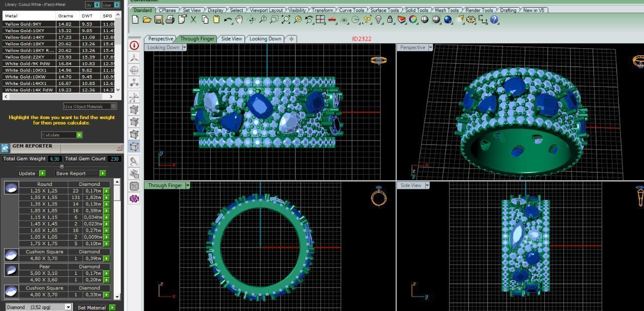Click green arrow for 1,25 X 1,25 row
Viewport: 644px width, 311px height.
(106, 191)
